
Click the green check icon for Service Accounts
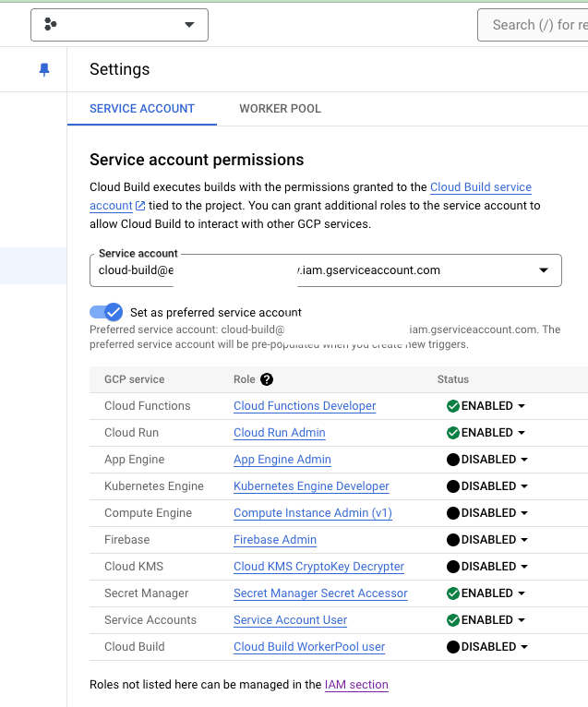[452, 620]
